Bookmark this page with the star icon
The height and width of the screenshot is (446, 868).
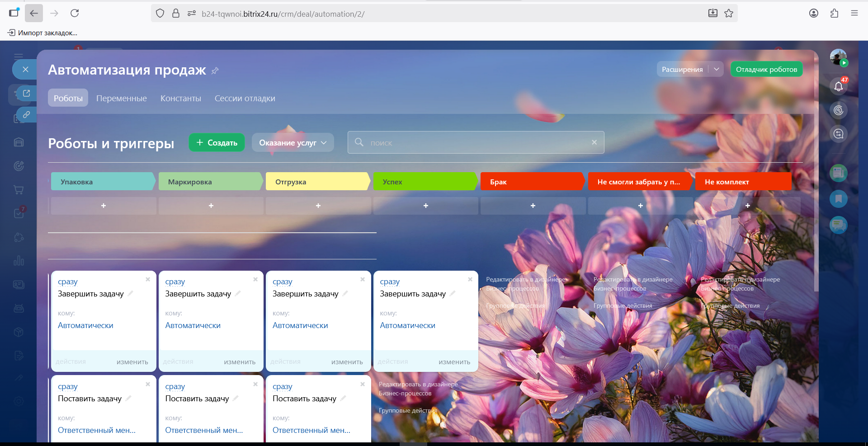click(729, 14)
